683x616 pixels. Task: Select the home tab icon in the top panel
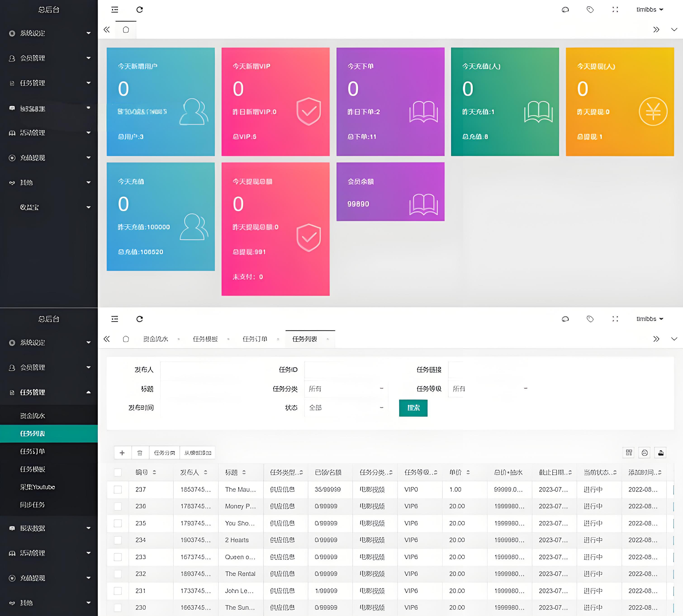pos(126,30)
